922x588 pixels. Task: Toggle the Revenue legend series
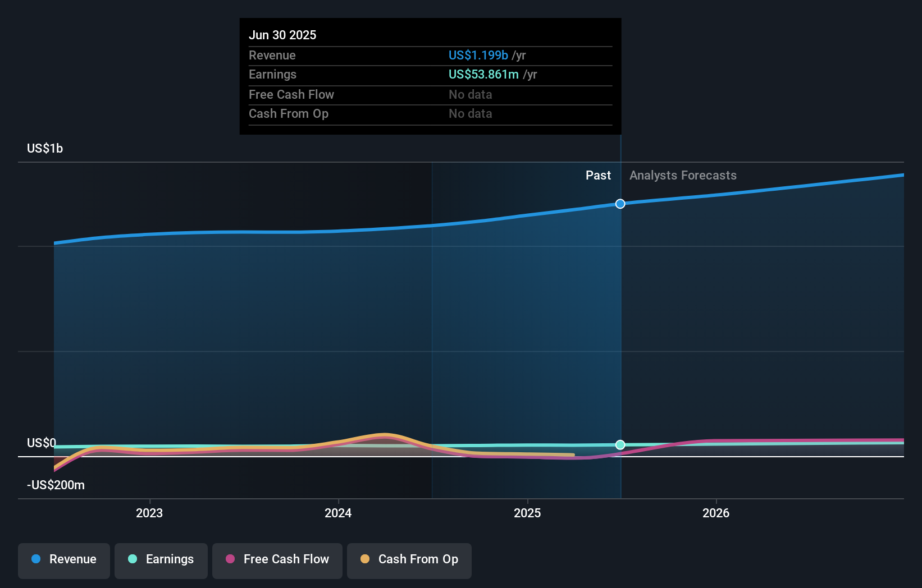click(64, 561)
